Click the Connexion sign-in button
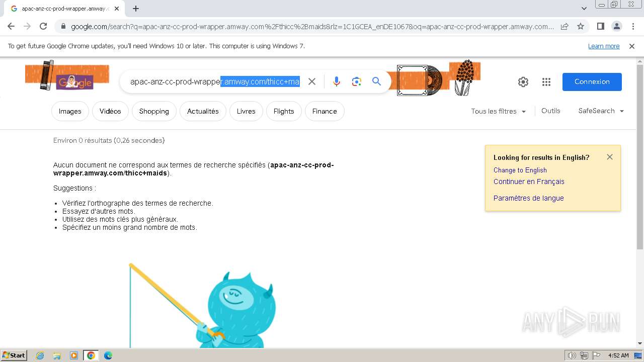 (x=592, y=81)
